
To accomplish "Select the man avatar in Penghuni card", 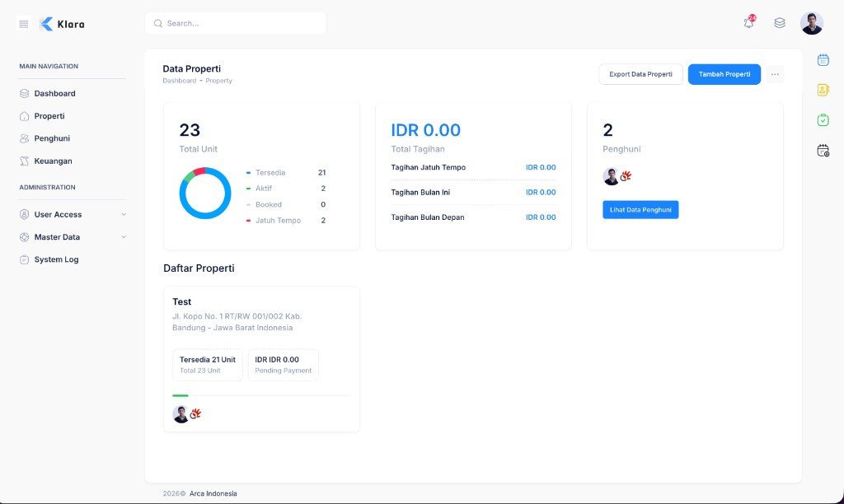I will (x=611, y=176).
